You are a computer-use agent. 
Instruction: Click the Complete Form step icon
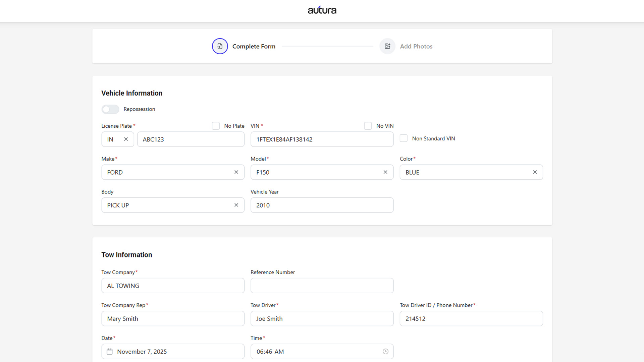[x=220, y=46]
